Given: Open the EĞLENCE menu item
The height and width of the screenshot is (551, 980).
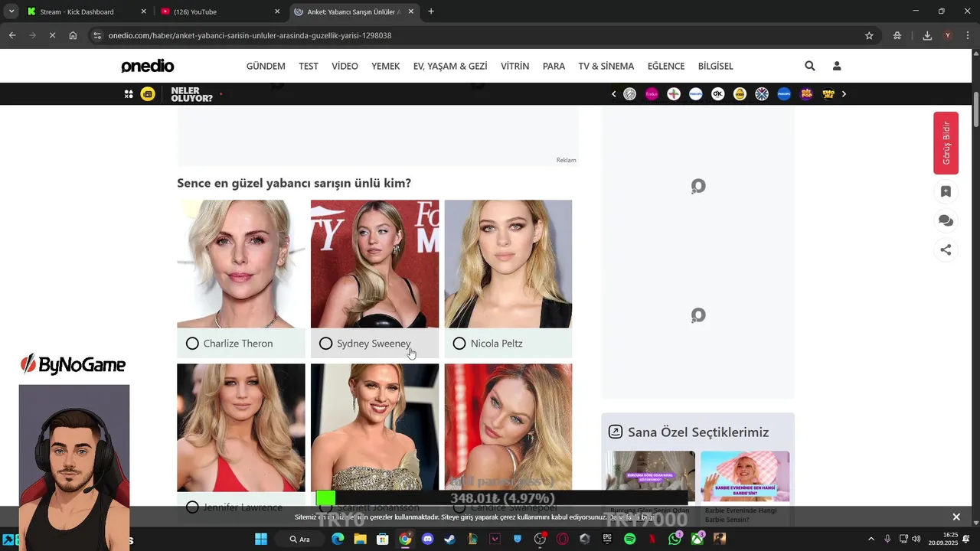Looking at the screenshot, I should click(666, 67).
